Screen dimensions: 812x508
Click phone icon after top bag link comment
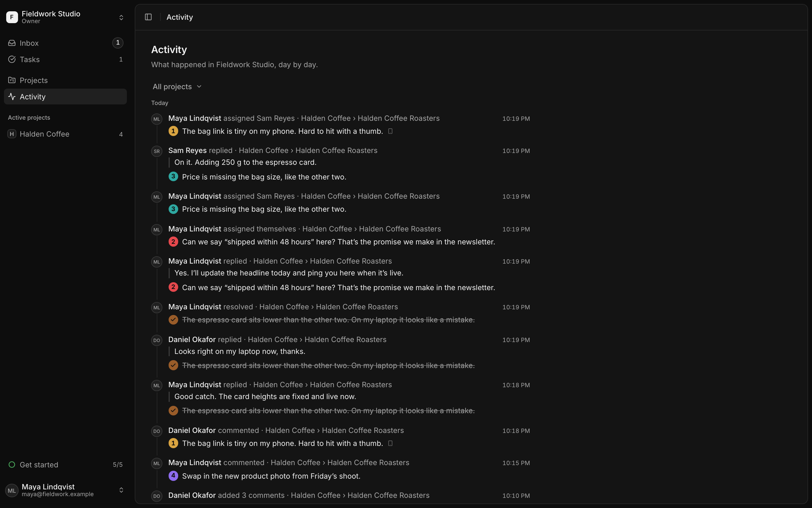click(390, 131)
